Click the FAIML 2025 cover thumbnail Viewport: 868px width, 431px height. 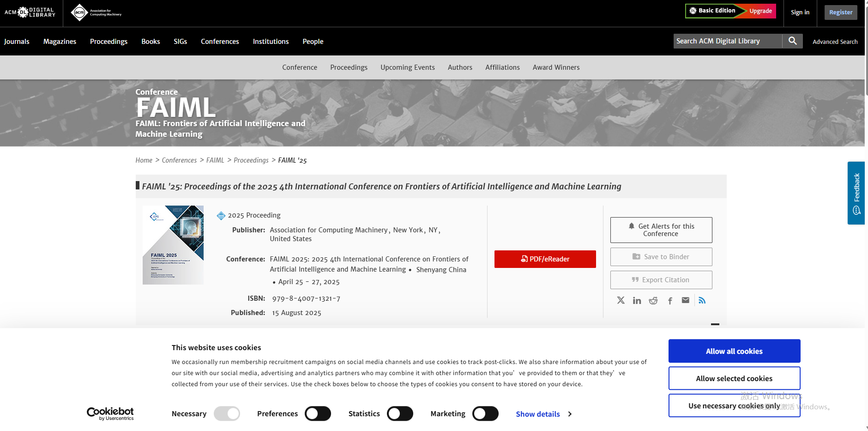[173, 245]
